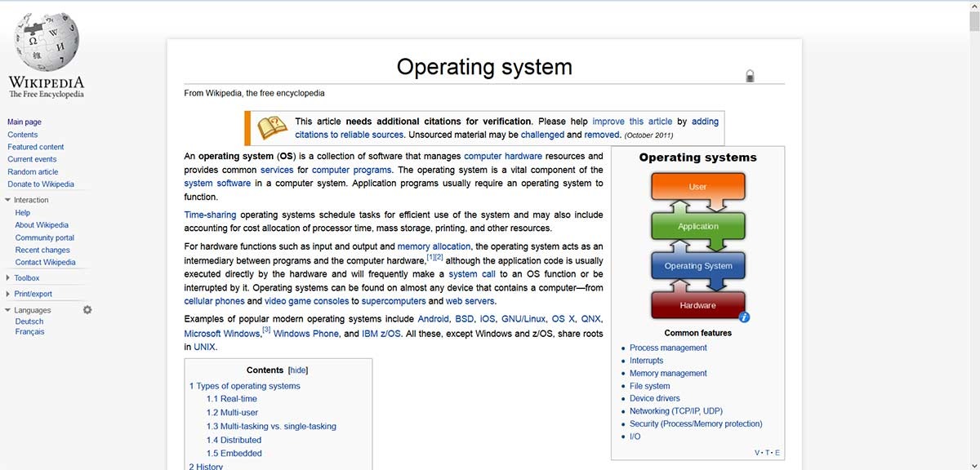Open the 'GNU/Linux' link
Image resolution: width=980 pixels, height=470 pixels.
(x=523, y=319)
